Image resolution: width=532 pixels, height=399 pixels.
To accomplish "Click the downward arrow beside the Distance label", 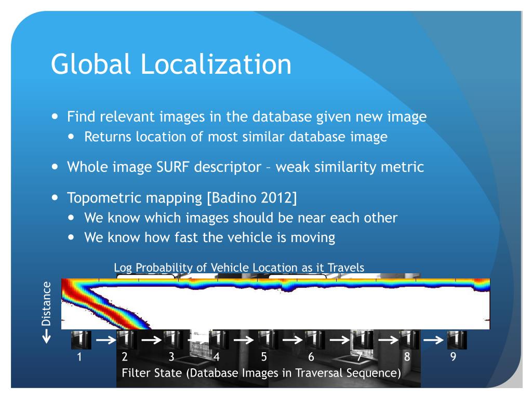I will 46,336.
